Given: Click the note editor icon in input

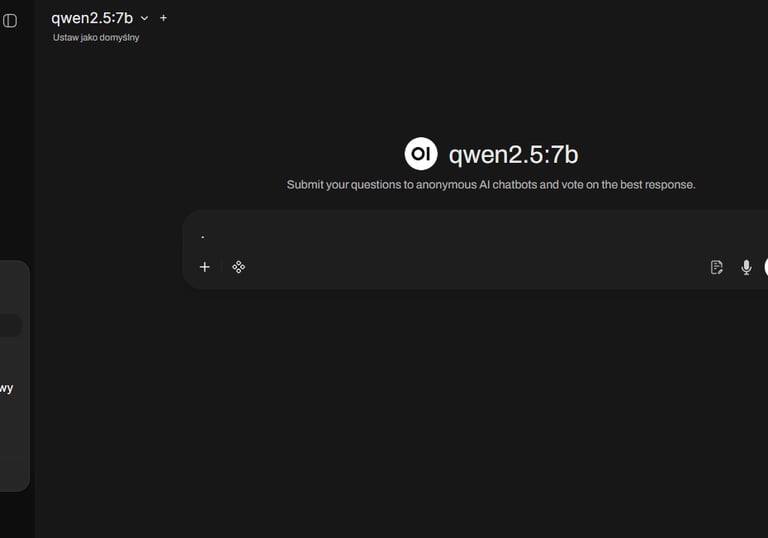Looking at the screenshot, I should [717, 268].
